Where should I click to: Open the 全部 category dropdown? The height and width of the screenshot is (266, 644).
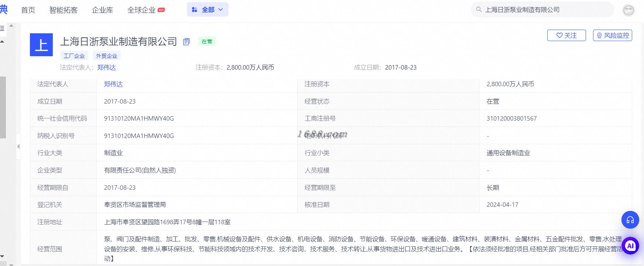point(208,10)
